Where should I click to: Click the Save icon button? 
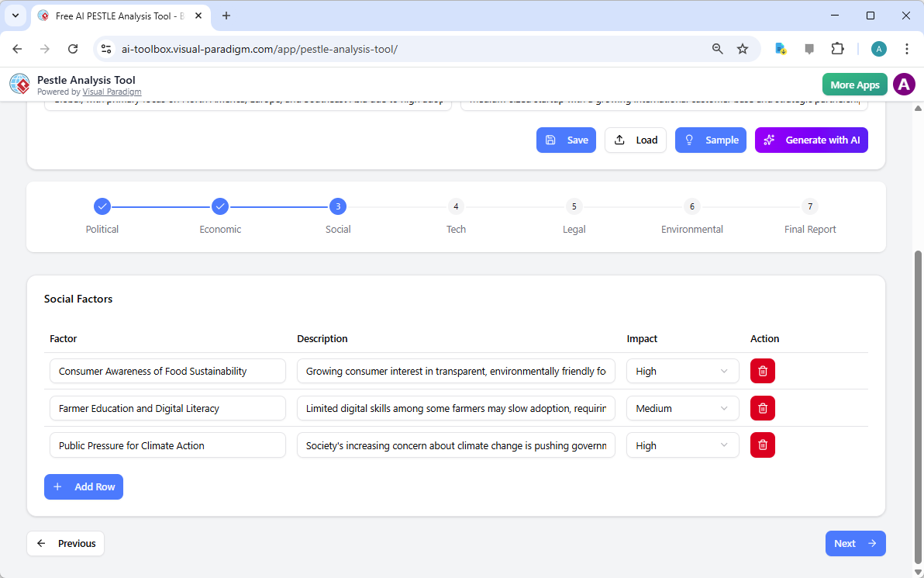click(x=552, y=140)
